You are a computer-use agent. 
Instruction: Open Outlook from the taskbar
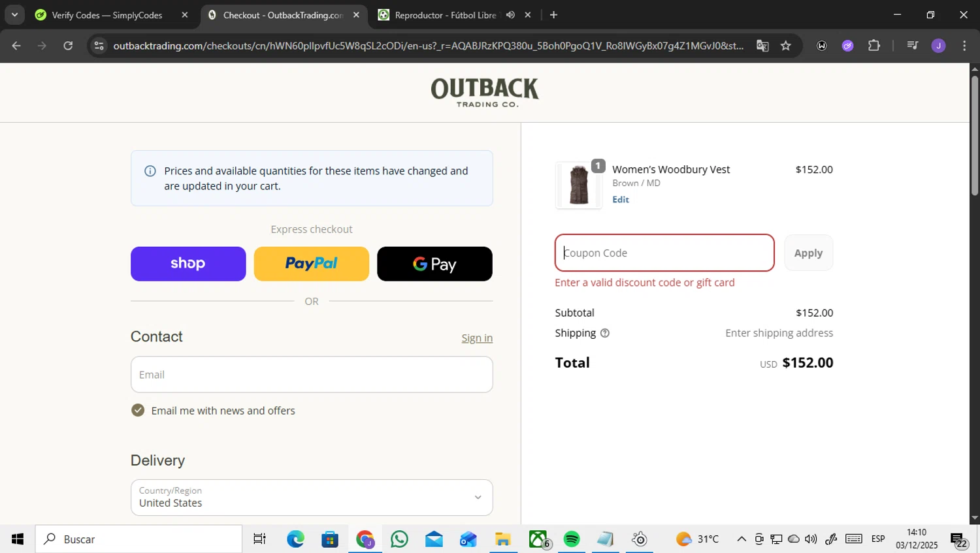pyautogui.click(x=468, y=539)
